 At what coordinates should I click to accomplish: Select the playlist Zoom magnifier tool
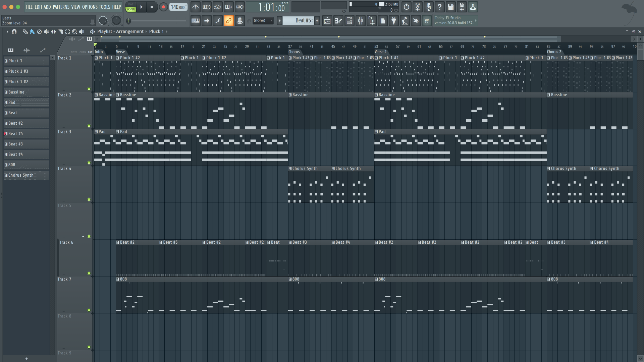pos(75,32)
